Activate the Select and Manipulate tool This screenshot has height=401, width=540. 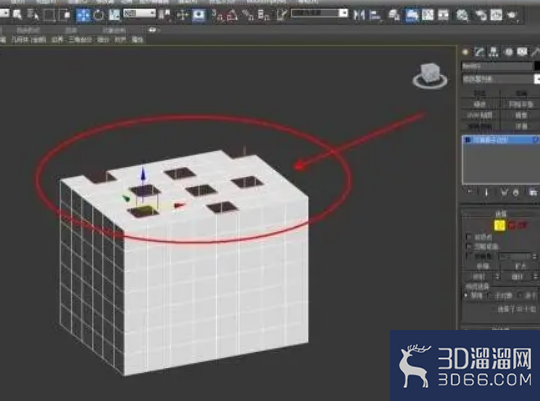point(183,15)
